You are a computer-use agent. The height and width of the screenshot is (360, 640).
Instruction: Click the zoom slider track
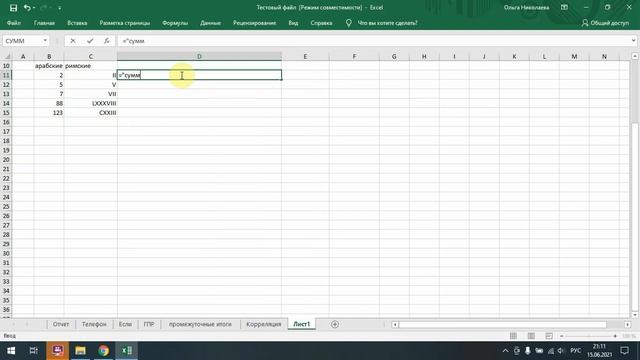point(588,336)
